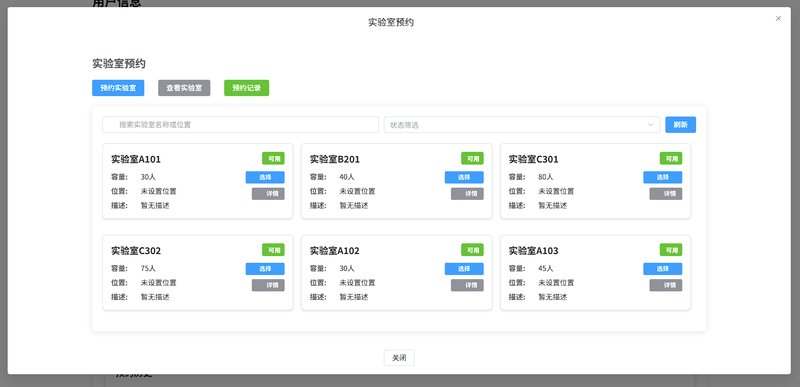View 详情 for 实验室B201

tap(467, 194)
